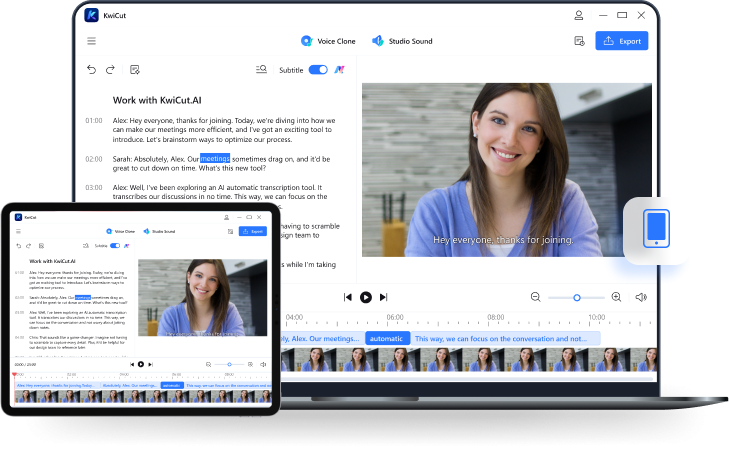Click the redo arrow on the laptop screen
The width and height of the screenshot is (729, 450).
(x=111, y=70)
